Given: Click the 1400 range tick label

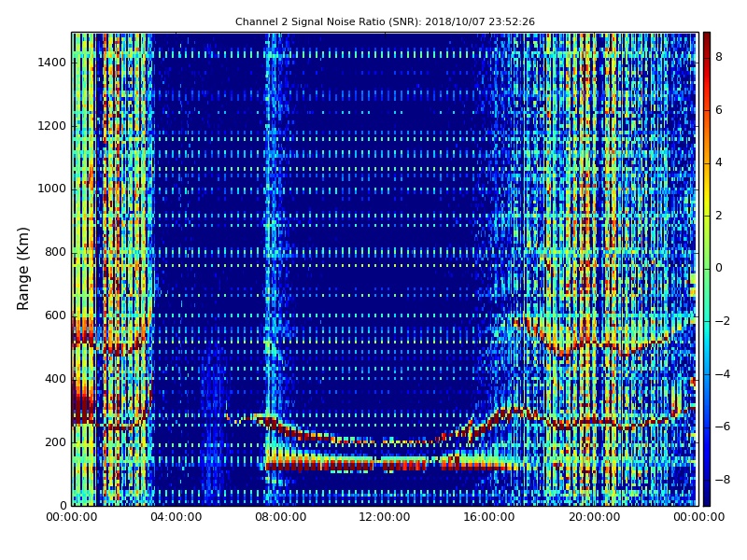Looking at the screenshot, I should pyautogui.click(x=52, y=63).
